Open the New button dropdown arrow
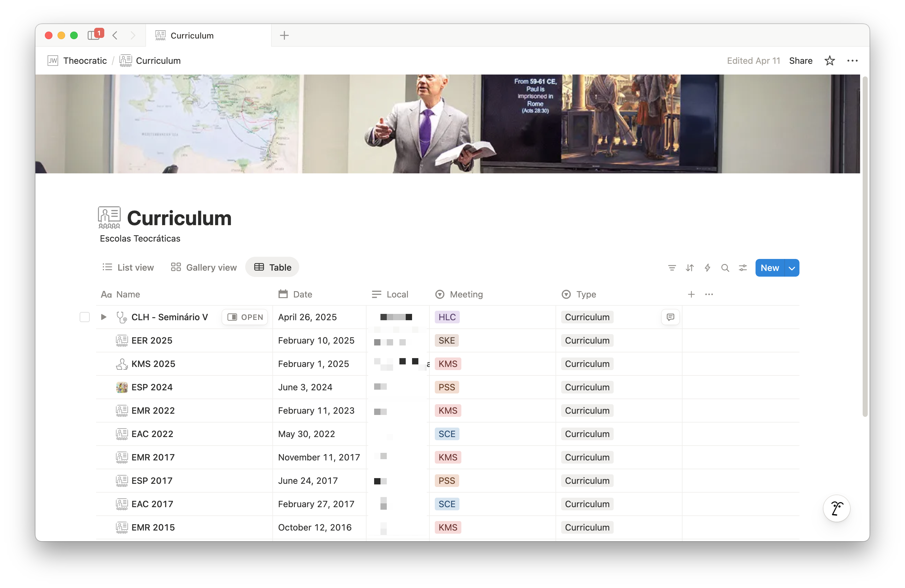The height and width of the screenshot is (588, 905). click(792, 268)
